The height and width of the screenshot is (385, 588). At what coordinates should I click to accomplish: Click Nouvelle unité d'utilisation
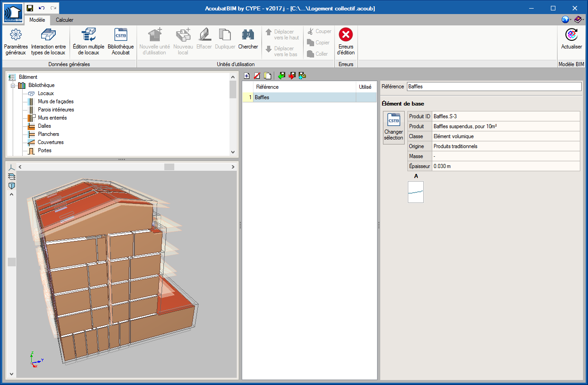pyautogui.click(x=154, y=42)
